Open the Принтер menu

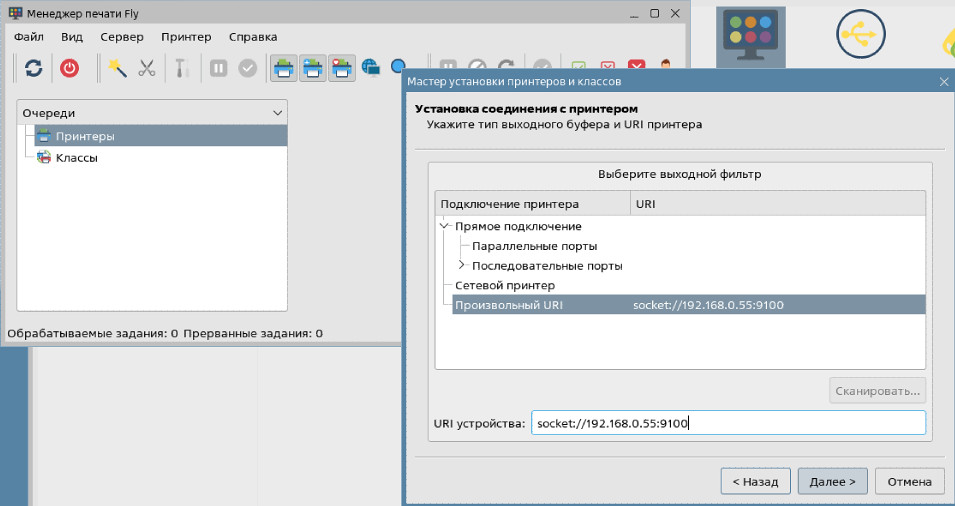pyautogui.click(x=186, y=37)
